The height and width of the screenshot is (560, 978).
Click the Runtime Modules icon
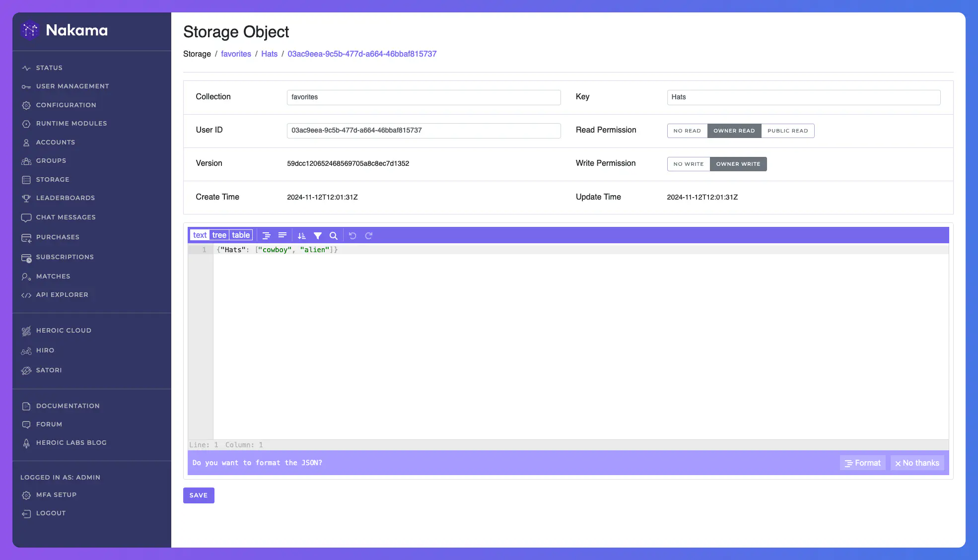click(26, 124)
